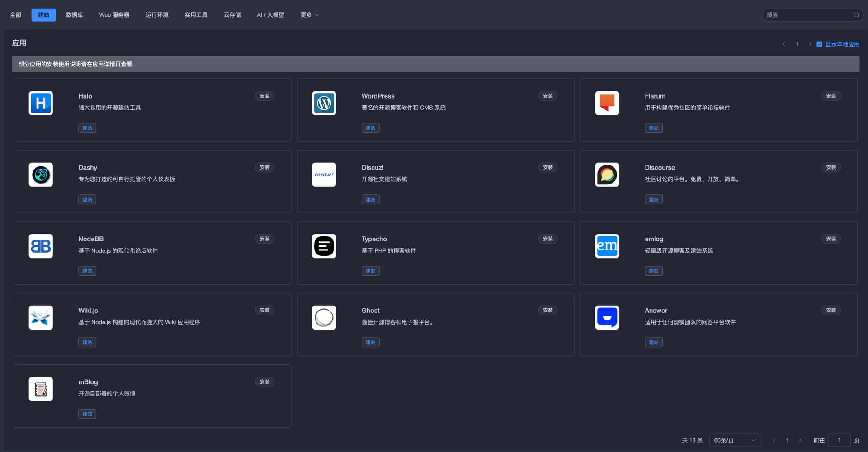Go to next page in bottom pagination
868x452 pixels.
pyautogui.click(x=800, y=440)
